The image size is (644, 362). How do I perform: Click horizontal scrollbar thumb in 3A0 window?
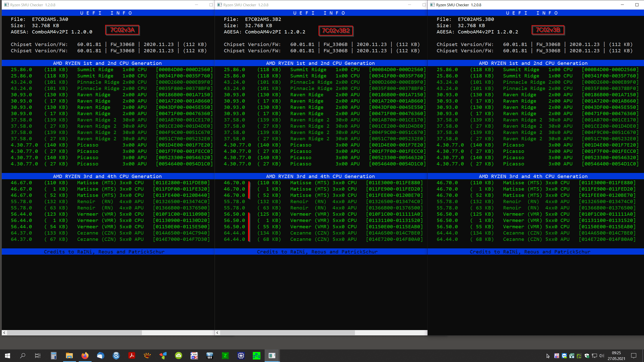(74, 333)
